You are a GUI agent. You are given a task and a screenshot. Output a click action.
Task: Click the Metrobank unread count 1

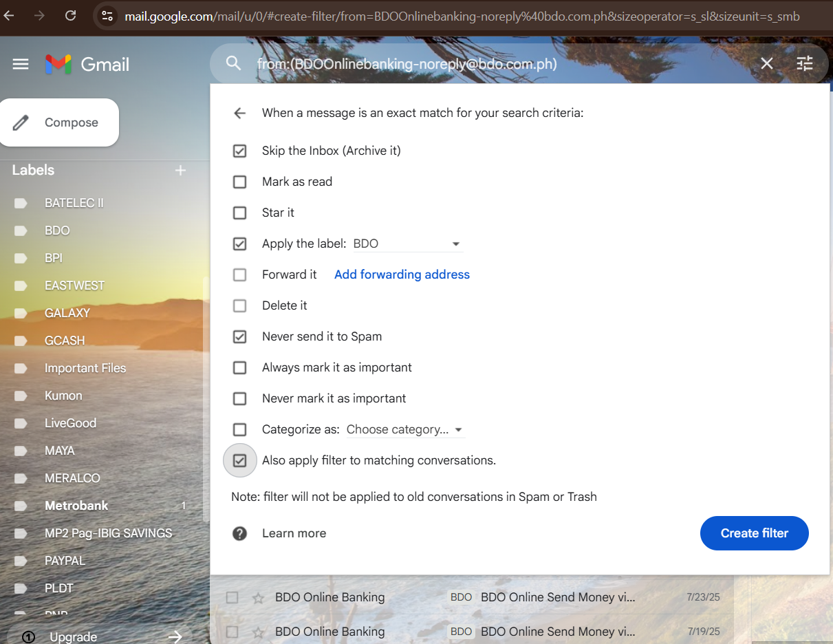(184, 506)
